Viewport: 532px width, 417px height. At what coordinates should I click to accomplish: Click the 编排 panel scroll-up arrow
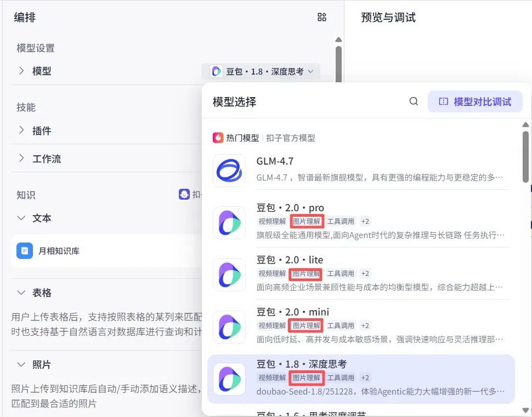pyautogui.click(x=338, y=40)
